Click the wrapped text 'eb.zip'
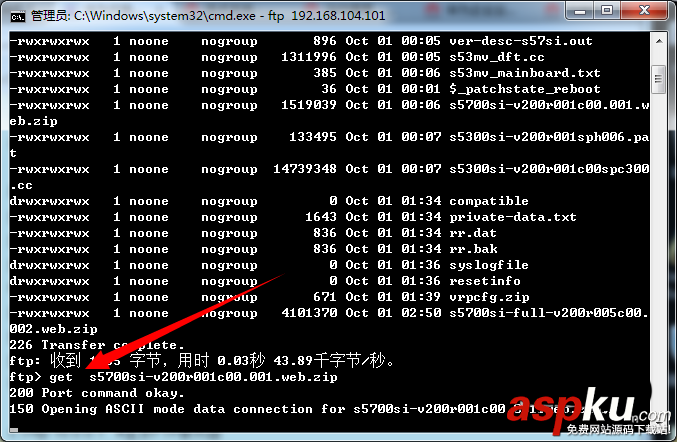The height and width of the screenshot is (442, 677). click(34, 121)
